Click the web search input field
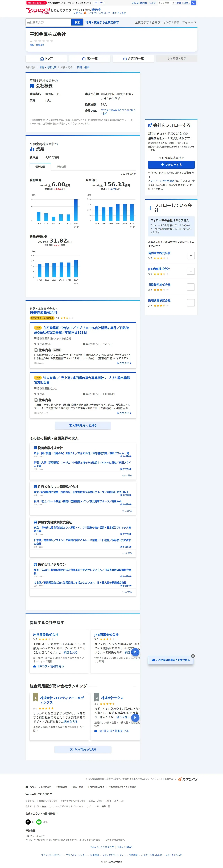This screenshot has height=868, width=223. 165,3
